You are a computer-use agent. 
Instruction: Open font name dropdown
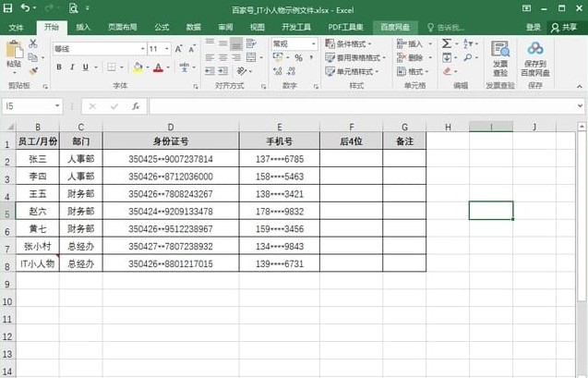[142, 49]
